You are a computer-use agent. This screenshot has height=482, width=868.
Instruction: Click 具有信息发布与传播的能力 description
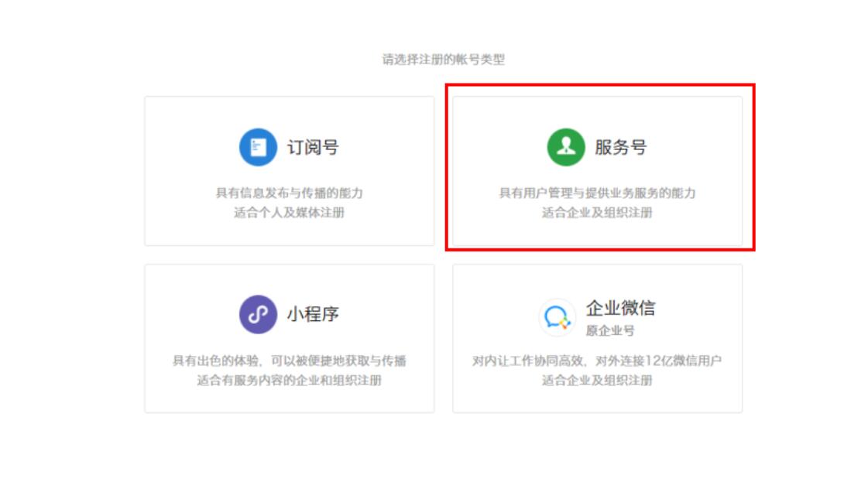[x=290, y=193]
